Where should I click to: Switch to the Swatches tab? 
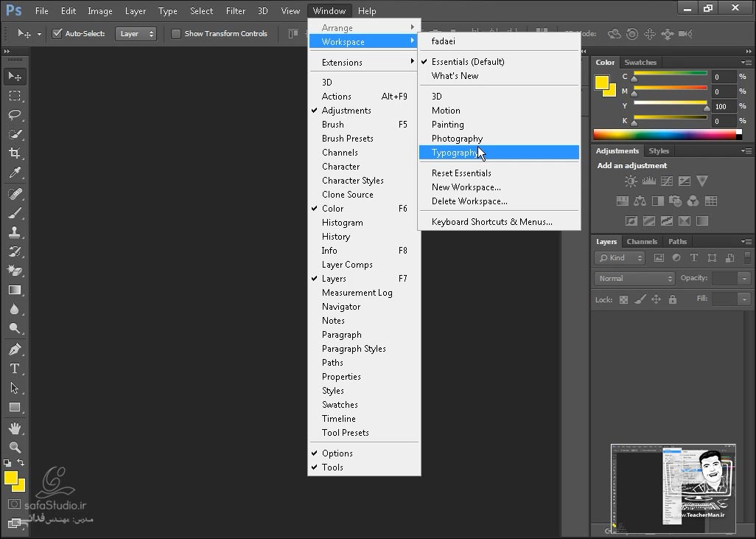640,62
